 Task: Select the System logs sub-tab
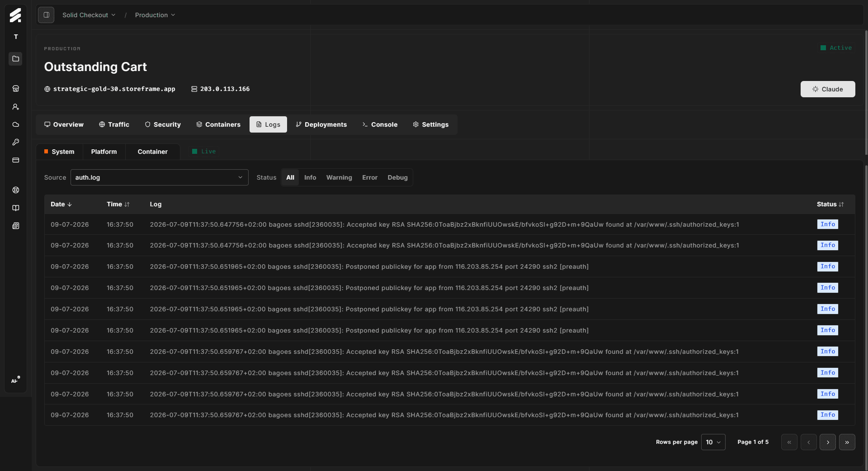tap(59, 152)
